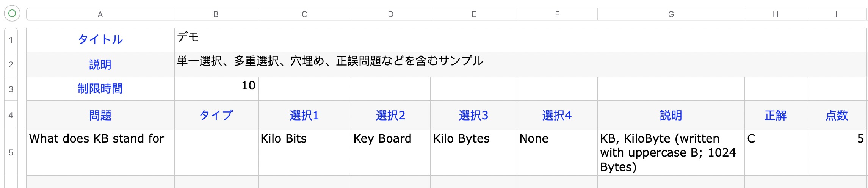Click the circular table handle at top-left
The height and width of the screenshot is (188, 868).
pos(12,14)
